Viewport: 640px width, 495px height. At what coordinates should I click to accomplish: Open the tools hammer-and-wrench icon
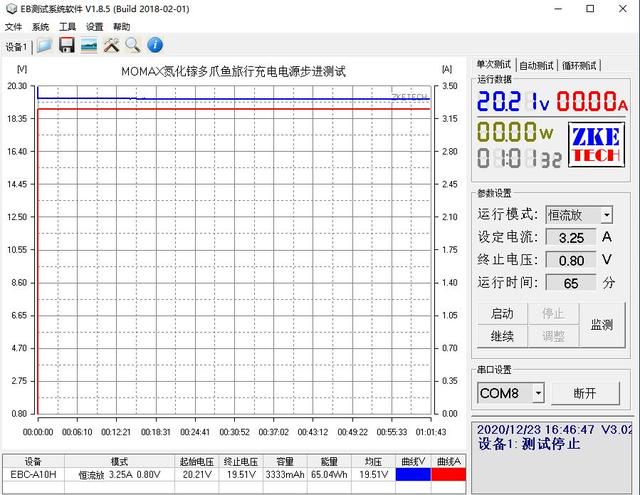111,45
